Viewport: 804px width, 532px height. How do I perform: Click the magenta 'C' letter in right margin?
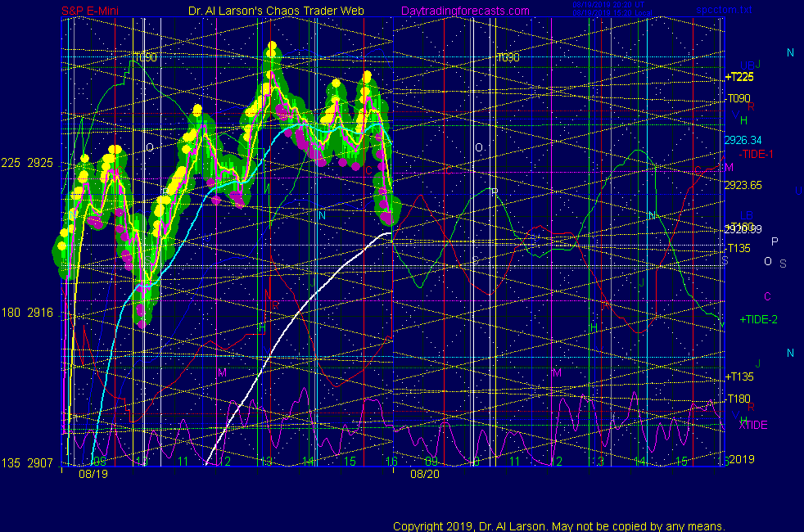(767, 296)
